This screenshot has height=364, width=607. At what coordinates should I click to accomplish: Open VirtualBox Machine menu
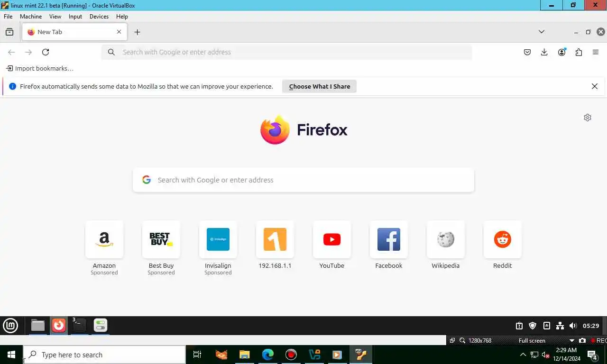[x=31, y=16]
